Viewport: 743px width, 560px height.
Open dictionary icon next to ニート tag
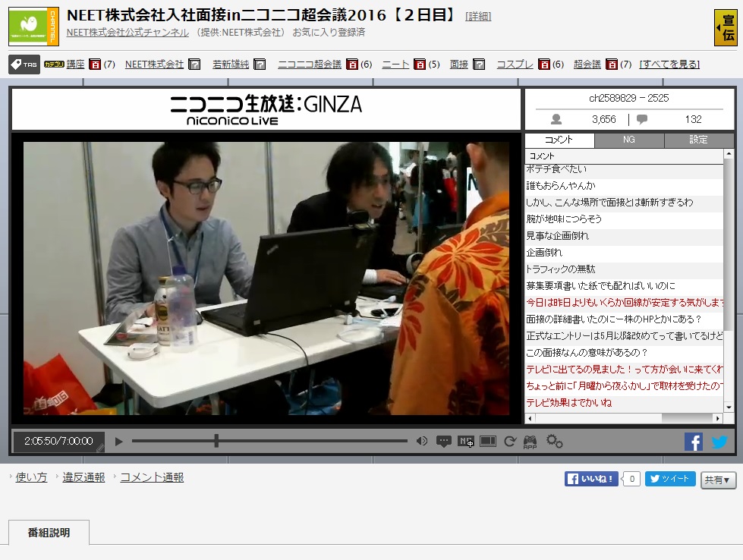(x=420, y=64)
